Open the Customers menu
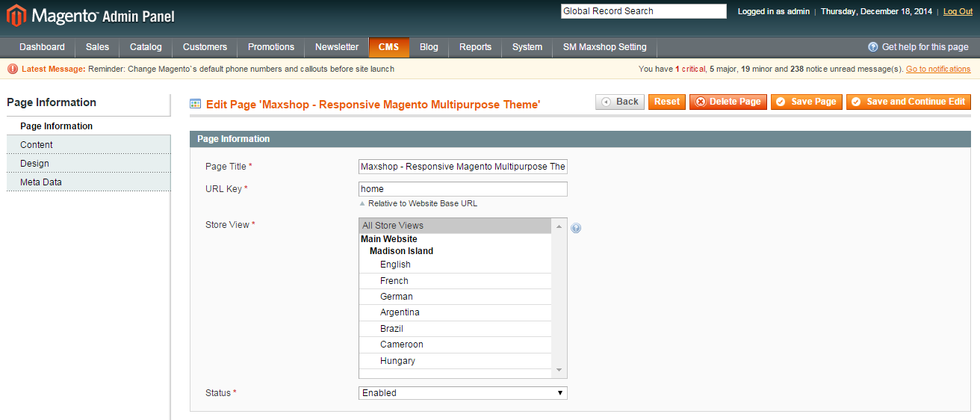The width and height of the screenshot is (980, 420). click(x=205, y=47)
